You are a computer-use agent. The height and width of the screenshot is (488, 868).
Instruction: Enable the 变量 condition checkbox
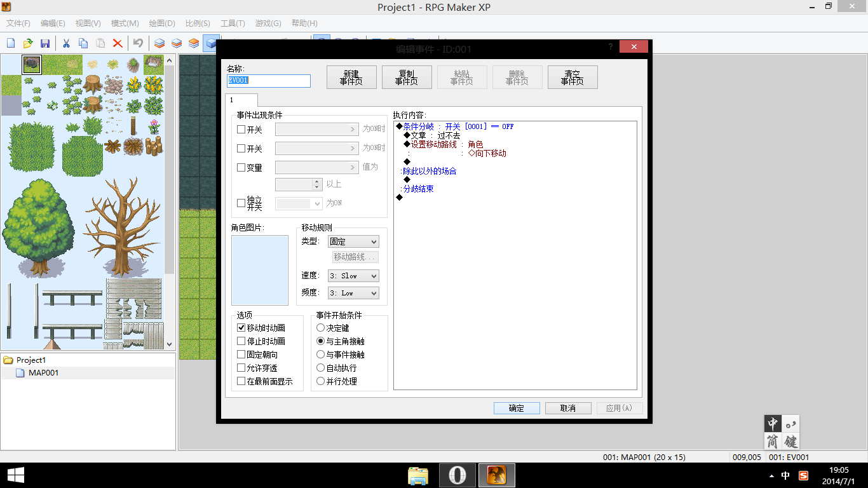point(241,168)
